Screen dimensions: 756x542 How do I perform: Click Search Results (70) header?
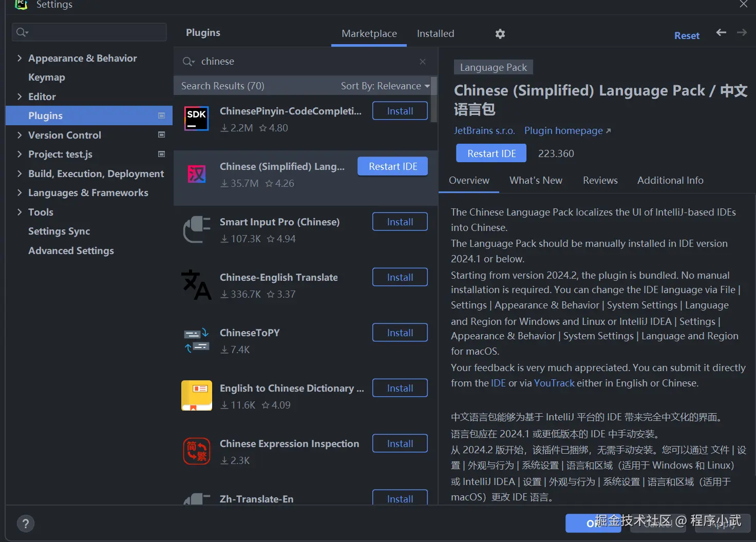point(222,86)
